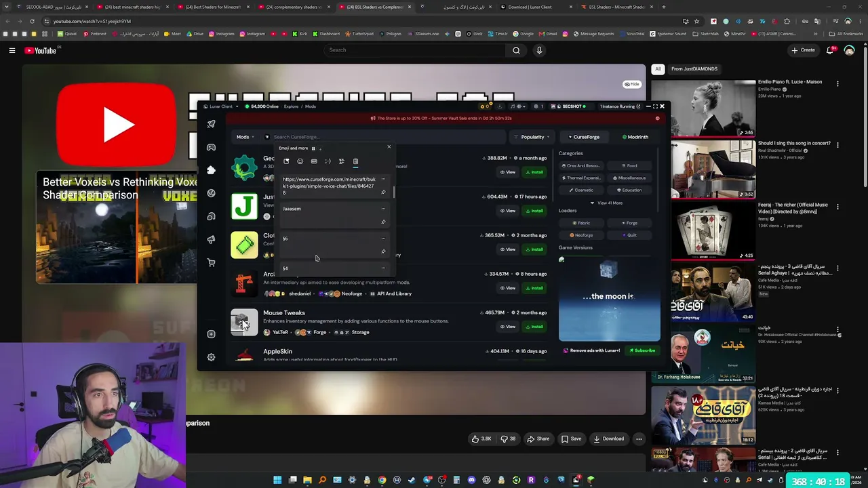This screenshot has height=488, width=868.
Task: Open the GIF tab in emoji panel
Action: (314, 161)
